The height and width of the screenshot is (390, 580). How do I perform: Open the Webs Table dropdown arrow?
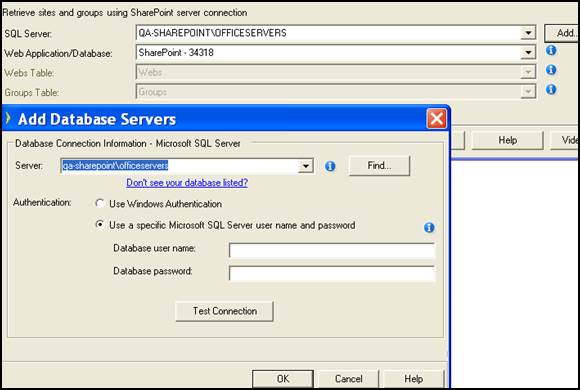pyautogui.click(x=528, y=72)
